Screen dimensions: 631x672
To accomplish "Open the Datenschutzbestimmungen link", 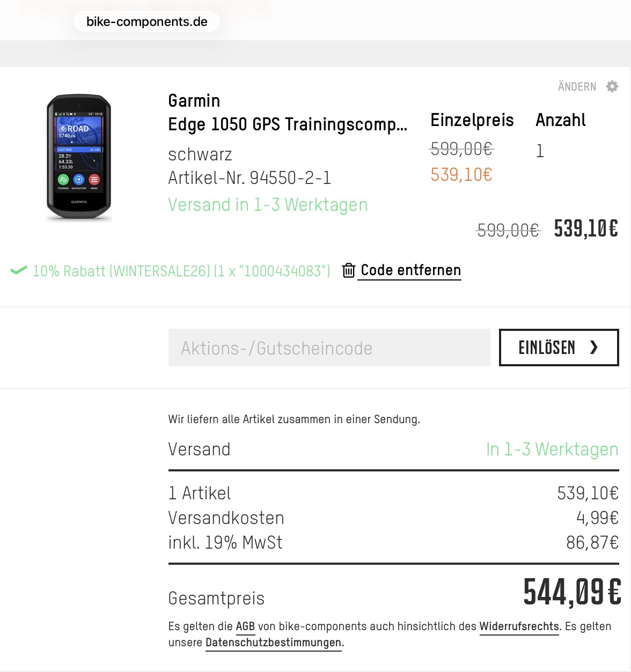I will point(273,643).
